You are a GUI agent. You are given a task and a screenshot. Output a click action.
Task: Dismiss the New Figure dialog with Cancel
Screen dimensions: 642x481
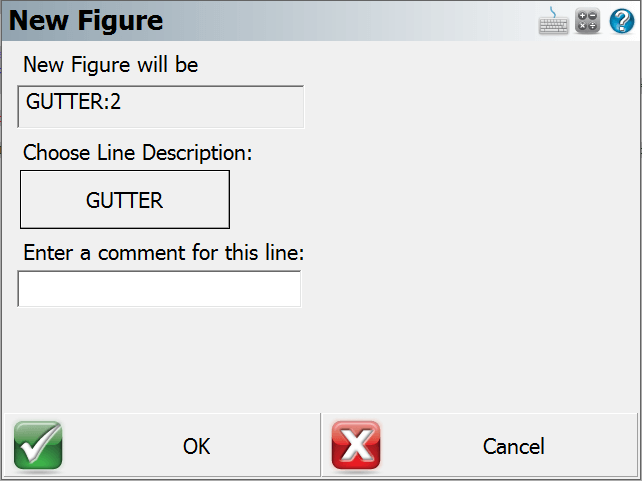point(513,446)
